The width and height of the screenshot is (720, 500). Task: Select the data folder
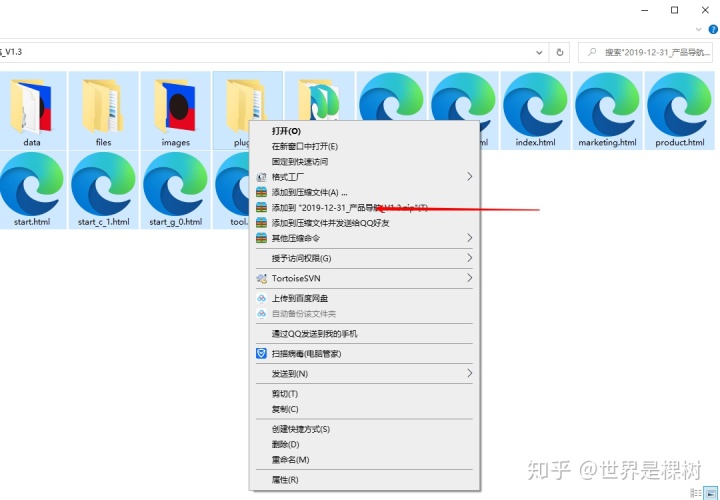pos(32,111)
